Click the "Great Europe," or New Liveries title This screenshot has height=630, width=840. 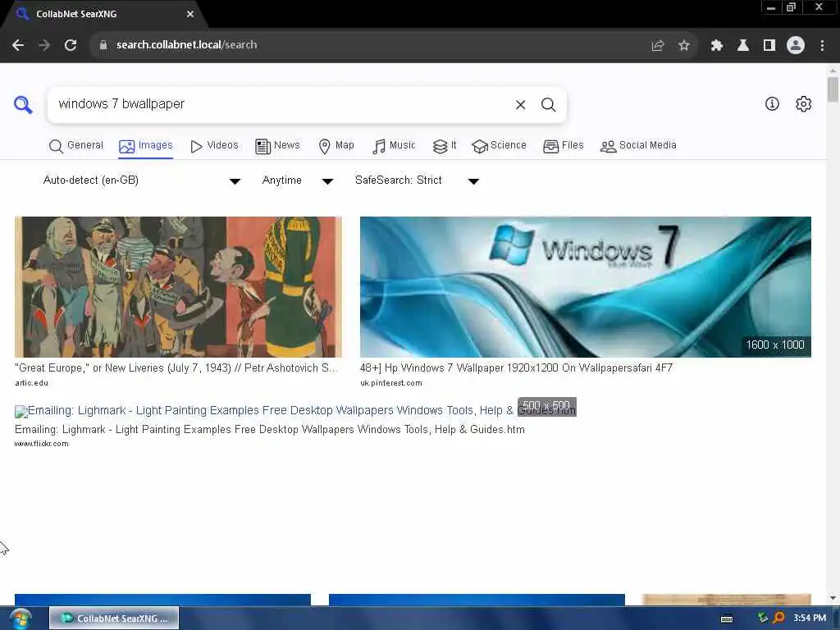pos(176,368)
